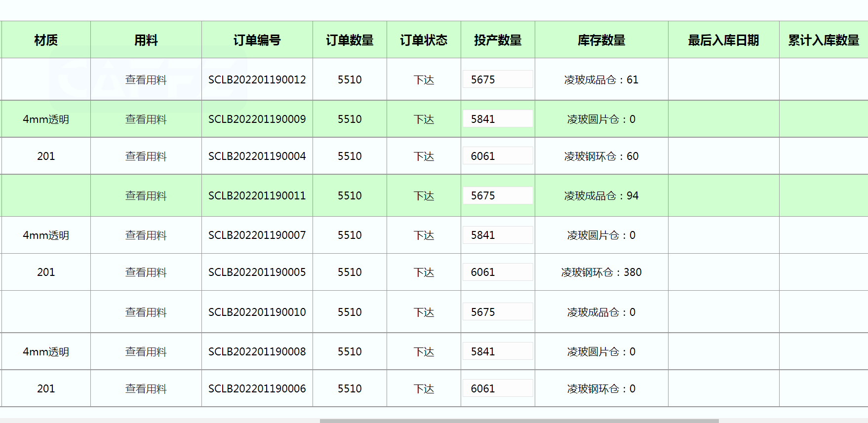This screenshot has width=868, height=423.
Task: Click the 累计入库数量 column header
Action: pos(823,40)
